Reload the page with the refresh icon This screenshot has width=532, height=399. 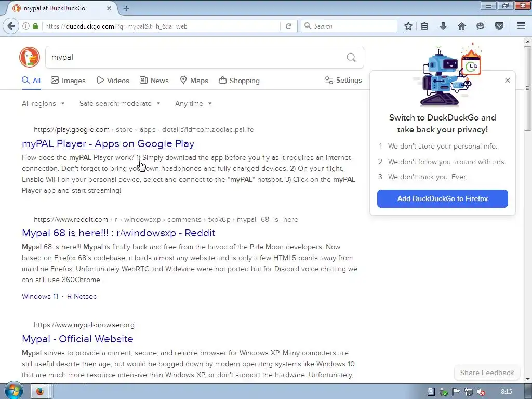(288, 26)
